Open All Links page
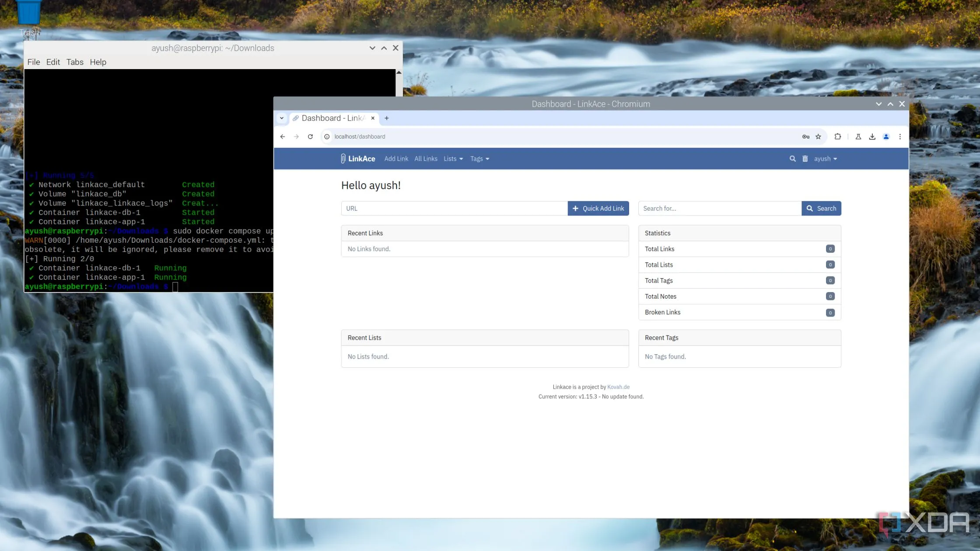The height and width of the screenshot is (551, 980). point(426,159)
